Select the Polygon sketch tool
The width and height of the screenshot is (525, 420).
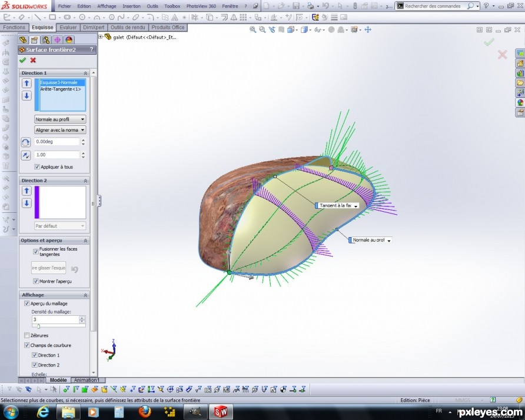(x=112, y=17)
